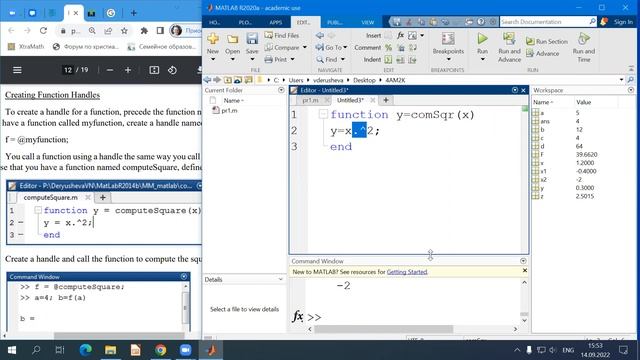Click the PDF rotate icon
Screen dimensions: 640x360
[x=172, y=70]
